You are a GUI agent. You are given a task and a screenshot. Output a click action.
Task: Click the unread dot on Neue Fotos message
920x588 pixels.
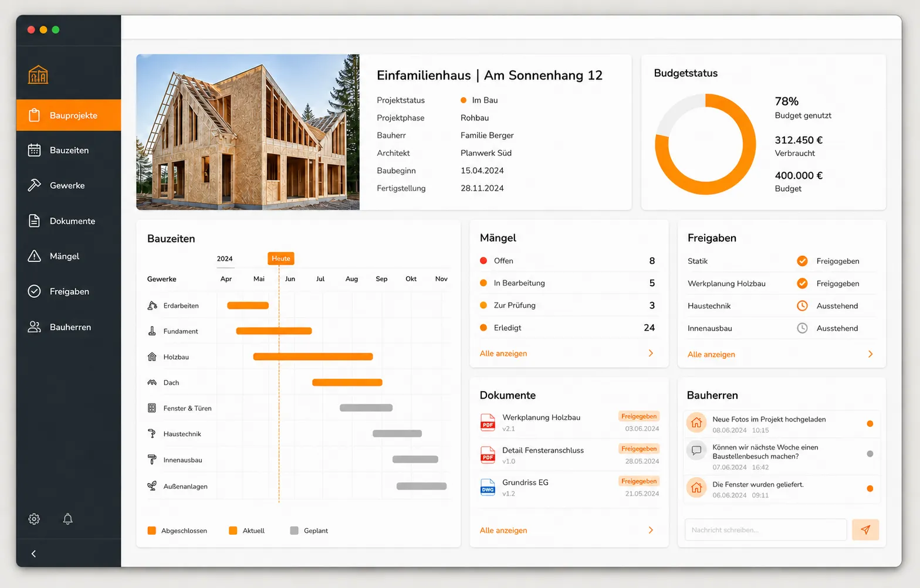tap(870, 424)
